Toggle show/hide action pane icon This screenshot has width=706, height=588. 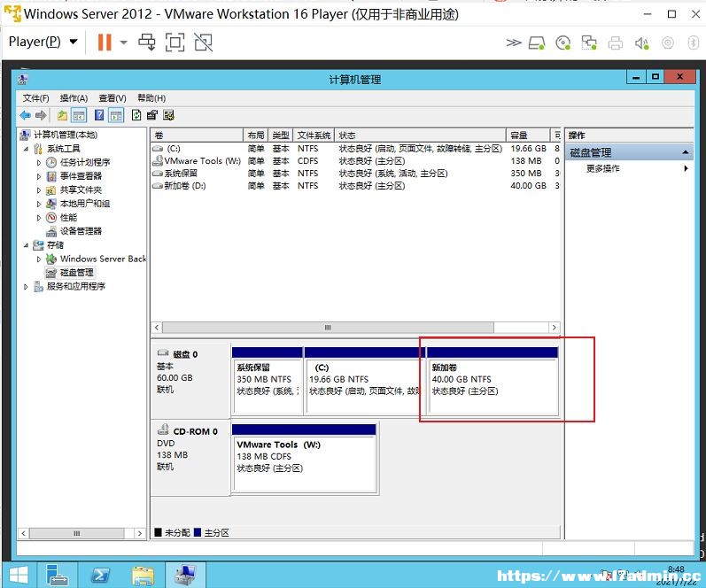[116, 115]
